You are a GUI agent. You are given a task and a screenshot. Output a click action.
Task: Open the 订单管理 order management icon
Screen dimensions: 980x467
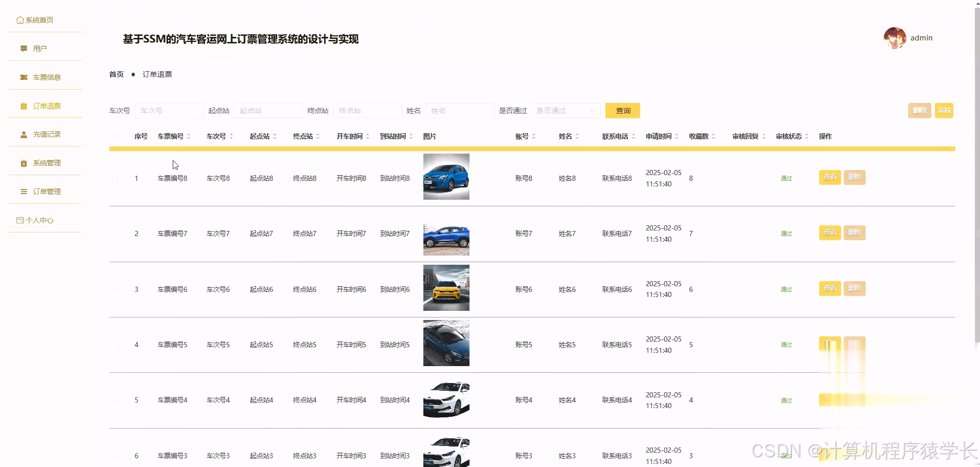23,191
